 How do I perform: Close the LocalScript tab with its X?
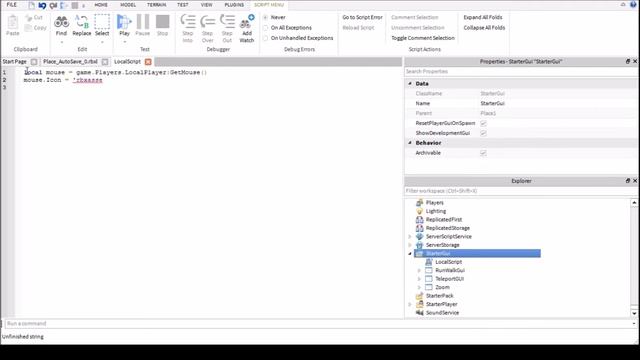click(148, 62)
